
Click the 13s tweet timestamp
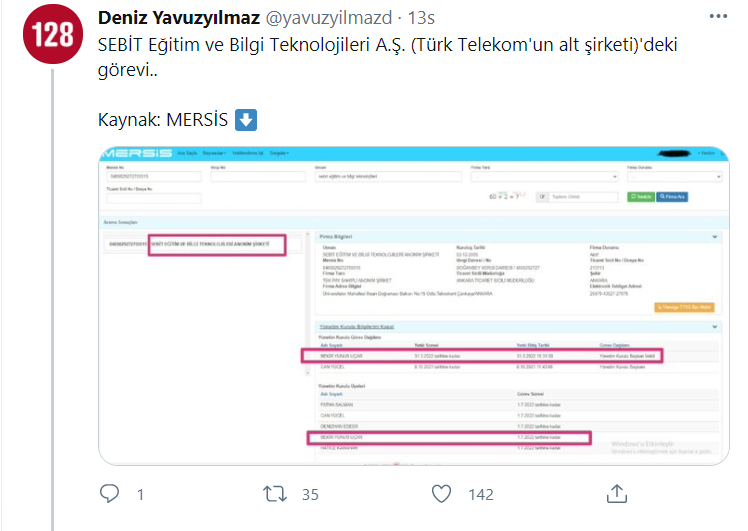[421, 18]
